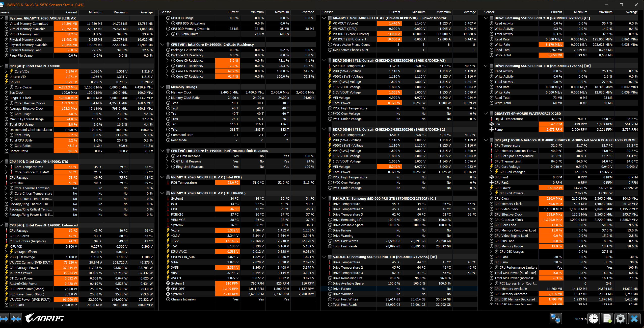644x328 pixels.
Task: Select the CPU Package Power row
Action: pyautogui.click(x=24, y=268)
